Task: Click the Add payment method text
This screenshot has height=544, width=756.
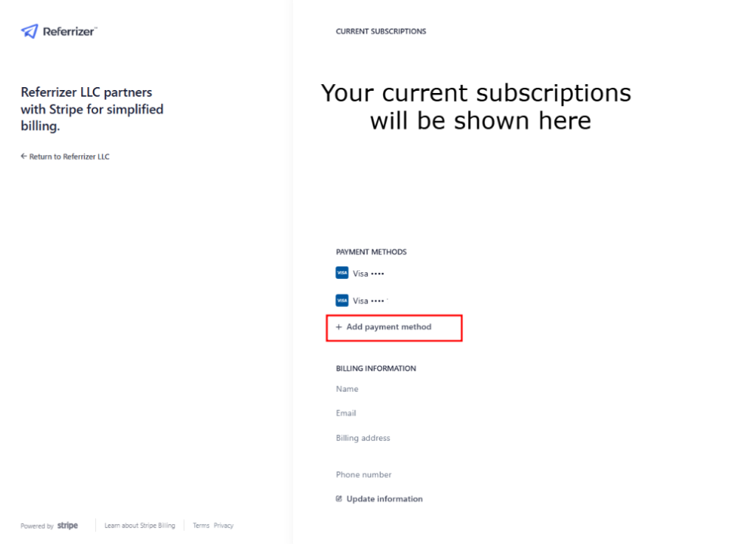Action: pyautogui.click(x=388, y=327)
